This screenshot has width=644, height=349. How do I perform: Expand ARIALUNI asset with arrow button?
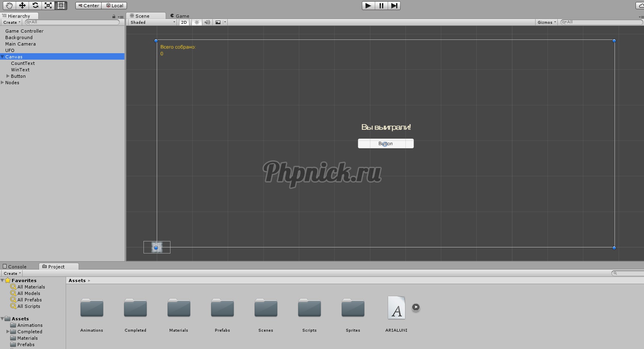416,307
